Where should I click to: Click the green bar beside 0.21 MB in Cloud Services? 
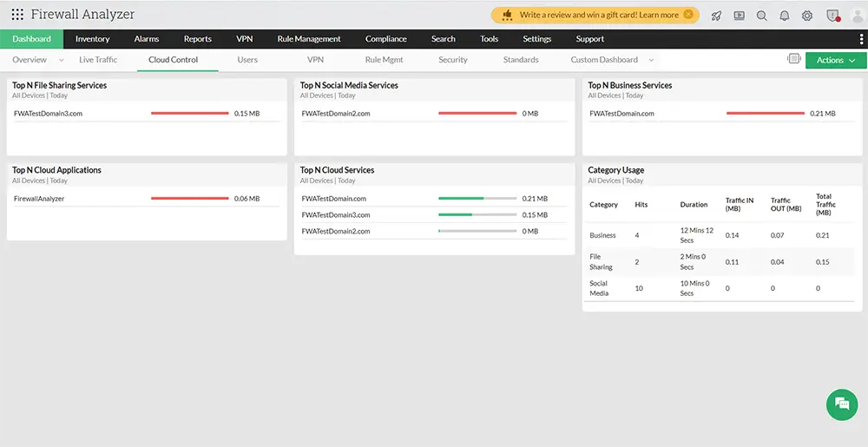coord(461,198)
